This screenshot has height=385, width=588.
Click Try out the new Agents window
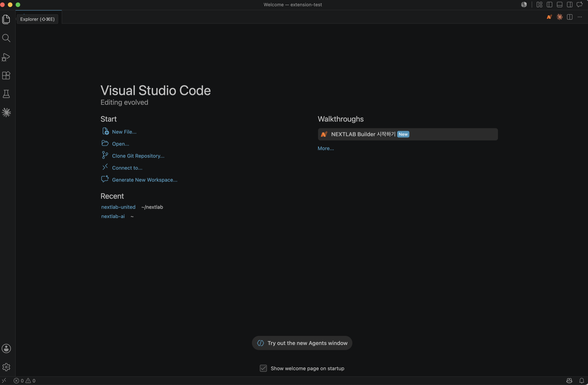302,343
